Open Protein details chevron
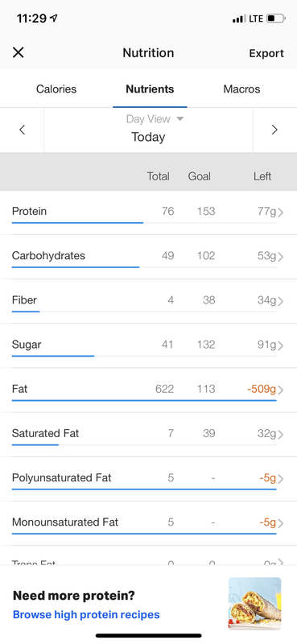 281,213
